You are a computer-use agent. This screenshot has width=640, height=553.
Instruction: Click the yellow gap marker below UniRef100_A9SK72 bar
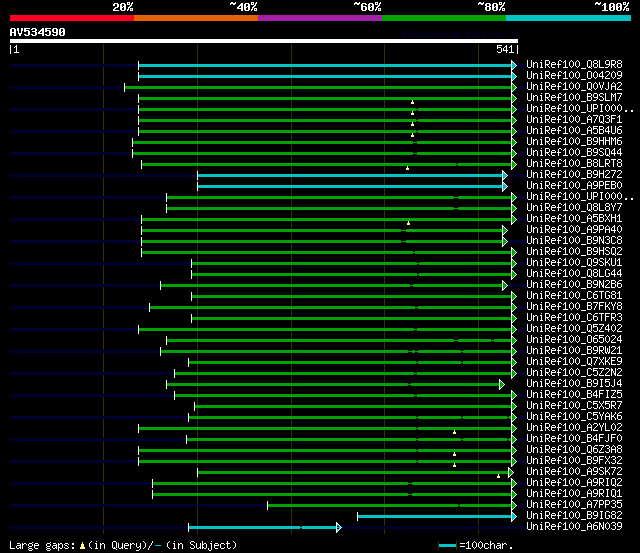[x=498, y=476]
